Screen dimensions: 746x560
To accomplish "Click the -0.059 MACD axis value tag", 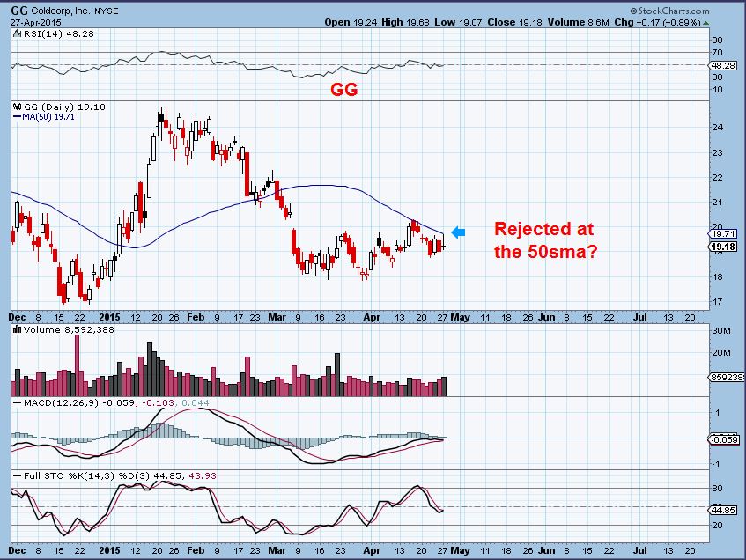I will click(724, 439).
